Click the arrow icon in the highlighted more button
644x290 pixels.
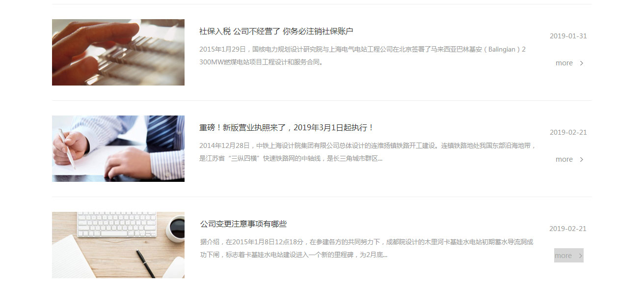(x=581, y=256)
